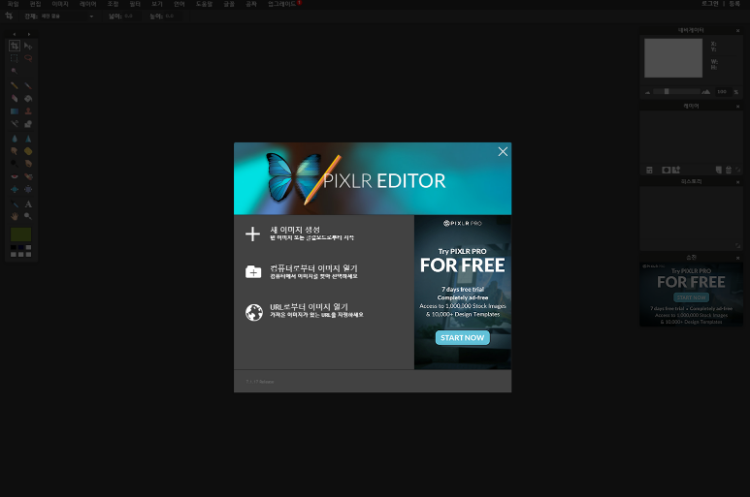Activate the Red Eye Reduction tool
Image resolution: width=750 pixels, height=497 pixels.
(x=14, y=177)
